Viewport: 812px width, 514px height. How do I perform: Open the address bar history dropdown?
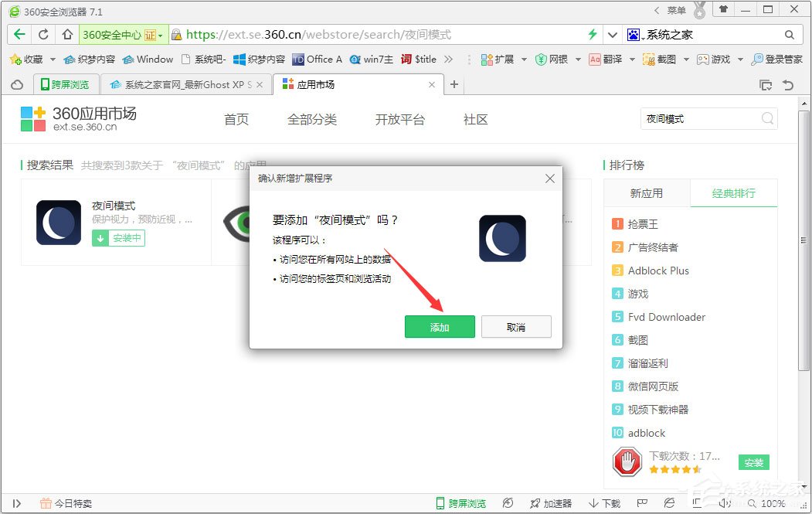click(x=612, y=35)
